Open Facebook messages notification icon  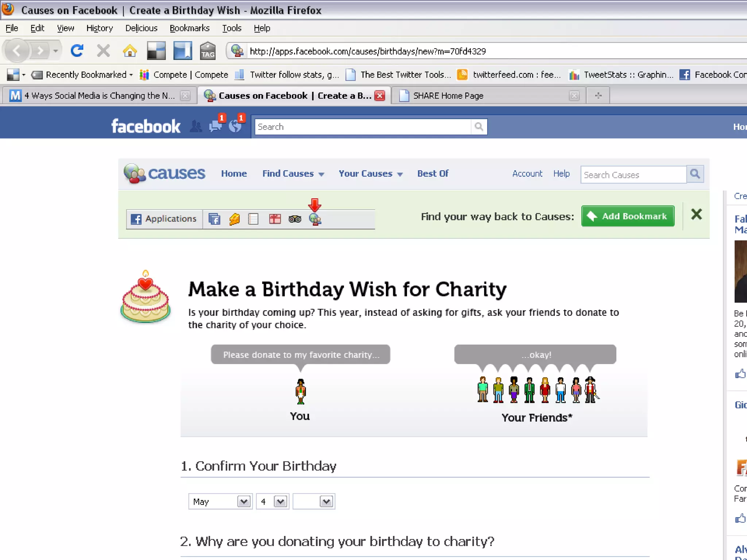pos(216,126)
